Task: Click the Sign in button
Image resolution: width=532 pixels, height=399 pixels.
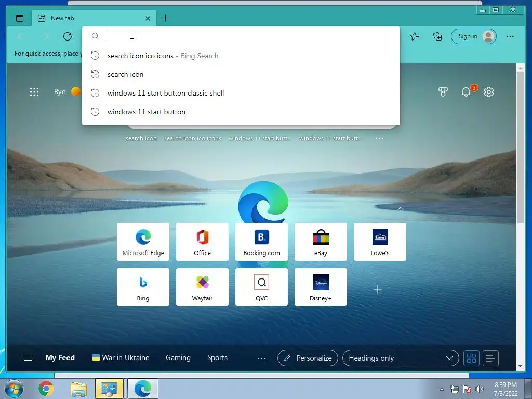Action: click(474, 36)
